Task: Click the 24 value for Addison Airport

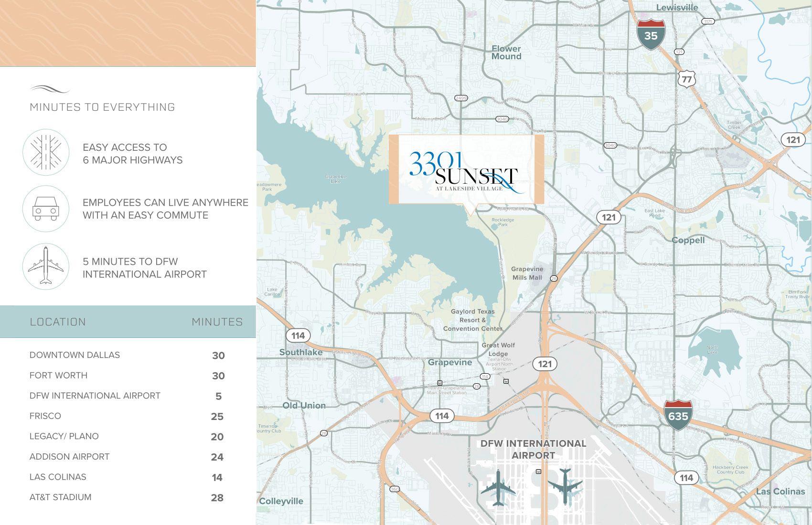Action: tap(217, 457)
